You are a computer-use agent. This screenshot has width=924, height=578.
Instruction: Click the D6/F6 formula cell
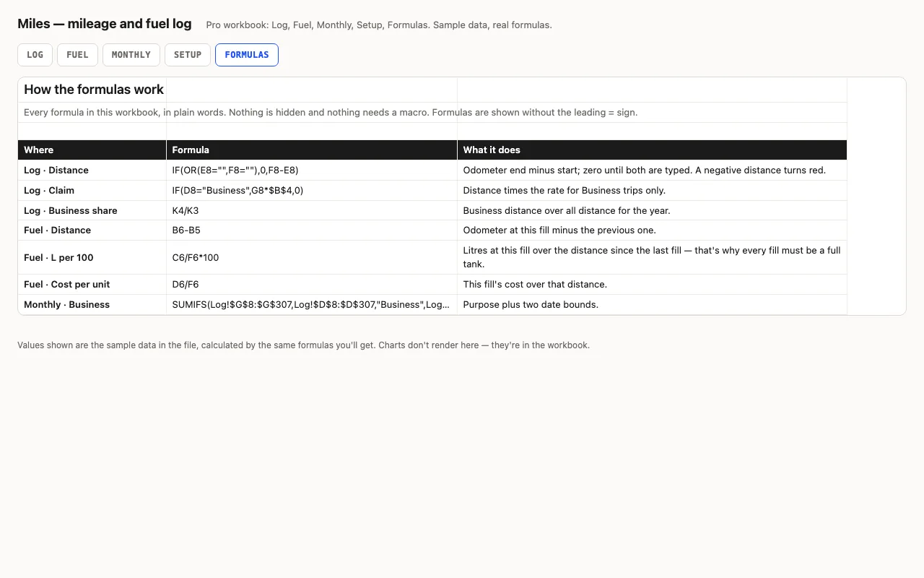coord(312,285)
